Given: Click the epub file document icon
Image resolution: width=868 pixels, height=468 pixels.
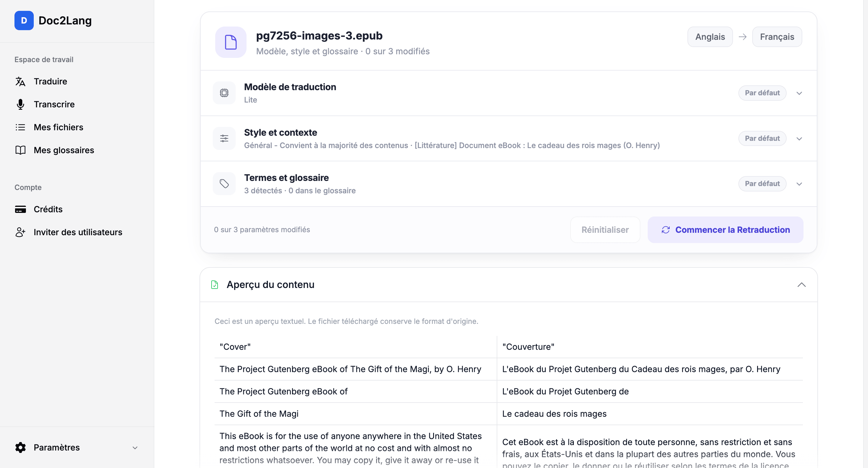Looking at the screenshot, I should point(231,43).
